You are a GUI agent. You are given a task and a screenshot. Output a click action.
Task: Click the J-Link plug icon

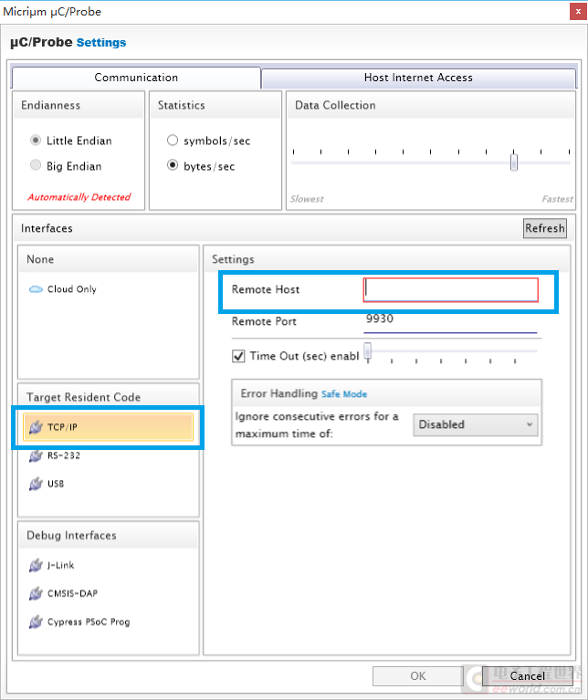[36, 566]
